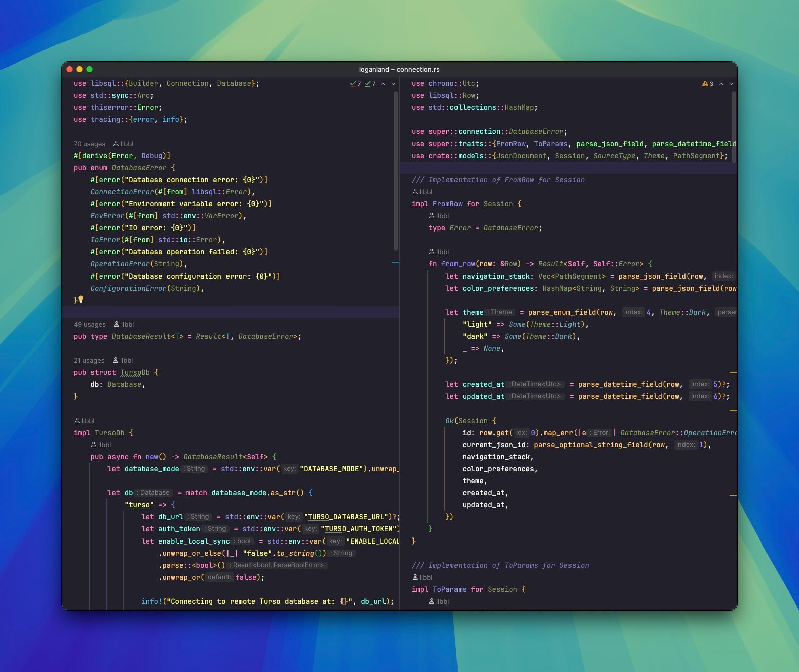Image resolution: width=799 pixels, height=672 pixels.
Task: Open the 49 usages hint above DatabaseResult
Action: pyautogui.click(x=90, y=324)
